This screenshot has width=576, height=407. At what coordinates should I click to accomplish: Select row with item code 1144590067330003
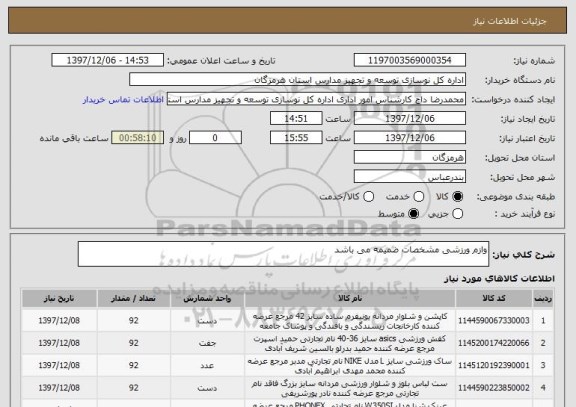[288, 321]
